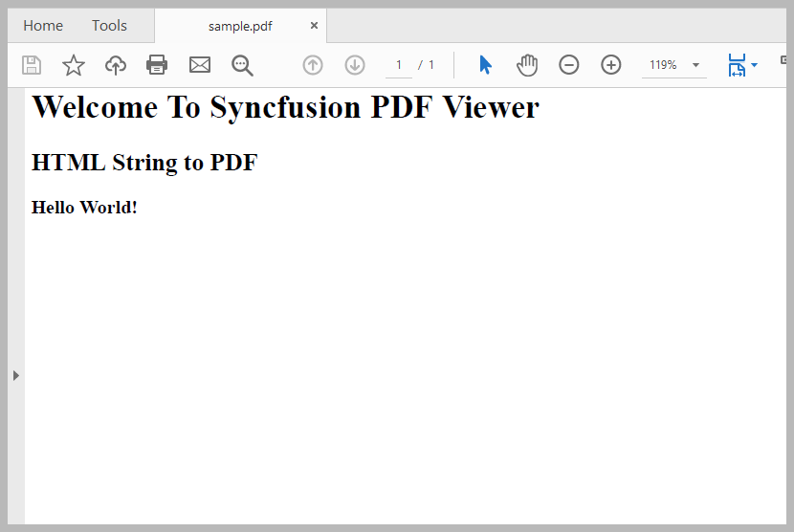794x532 pixels.
Task: Zoom in with the plus icon
Action: coord(610,65)
